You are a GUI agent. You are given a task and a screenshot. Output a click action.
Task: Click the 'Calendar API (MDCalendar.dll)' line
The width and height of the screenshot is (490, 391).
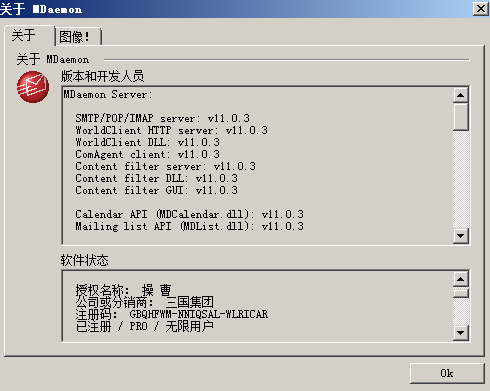189,214
